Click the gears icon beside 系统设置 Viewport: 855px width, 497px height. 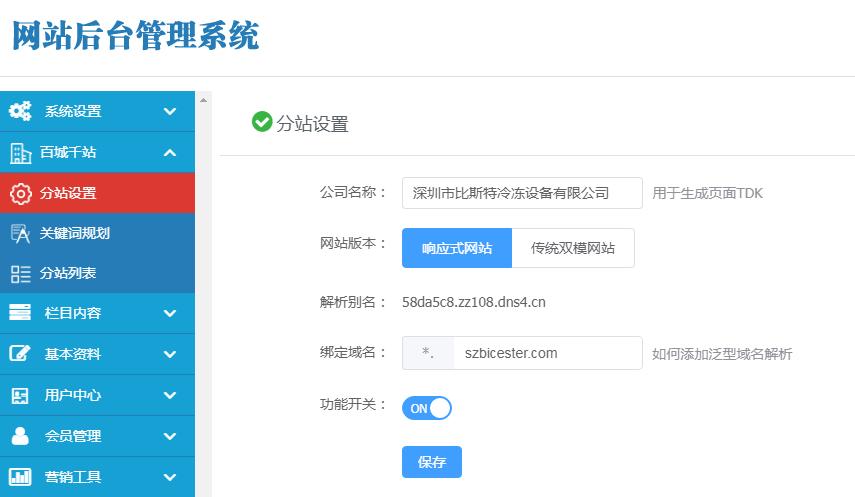[x=20, y=111]
